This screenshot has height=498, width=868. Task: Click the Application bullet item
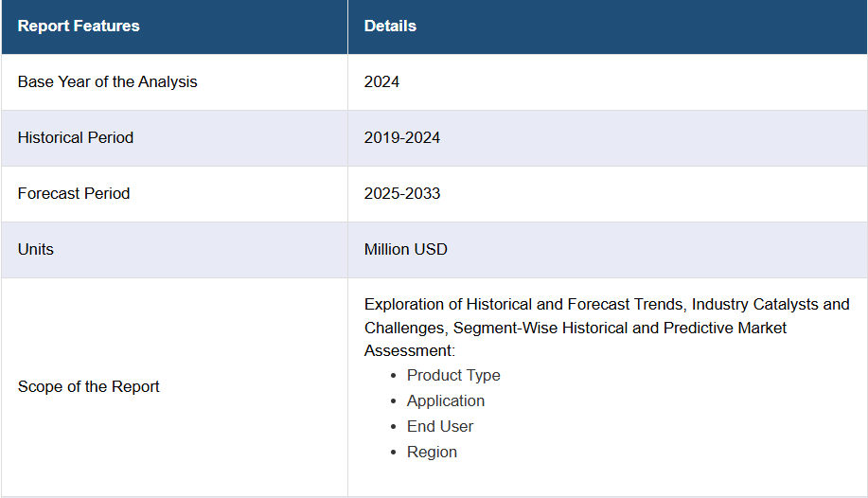(x=446, y=401)
